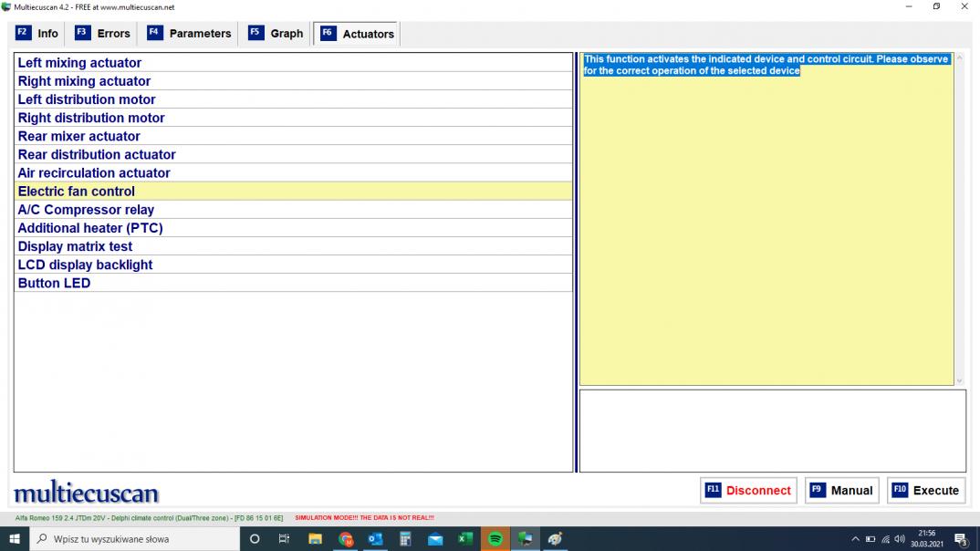This screenshot has height=551, width=980.
Task: Open the Wi-Fi network tray icon
Action: click(885, 539)
